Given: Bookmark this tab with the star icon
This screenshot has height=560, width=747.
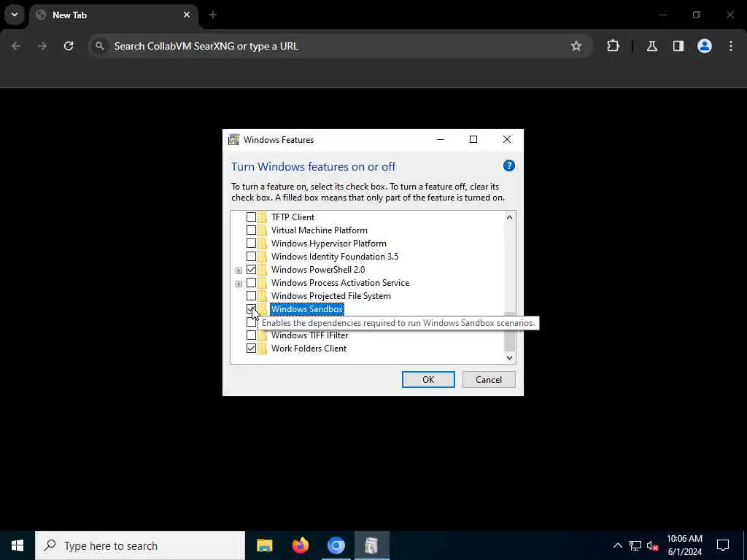Looking at the screenshot, I should (x=576, y=46).
